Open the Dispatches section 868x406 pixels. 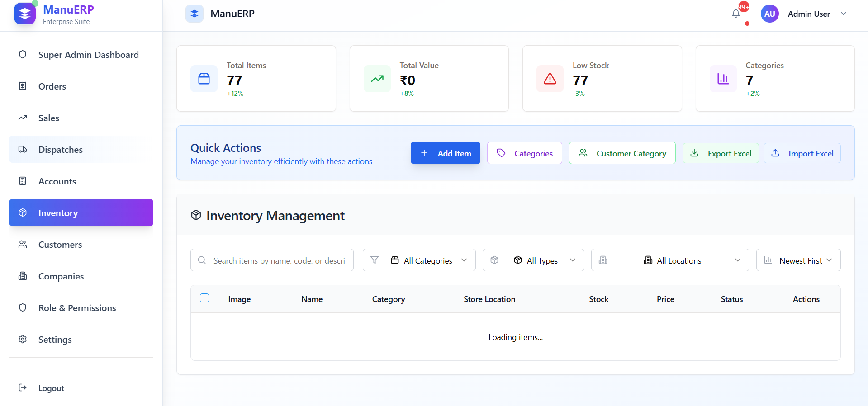[x=81, y=149]
